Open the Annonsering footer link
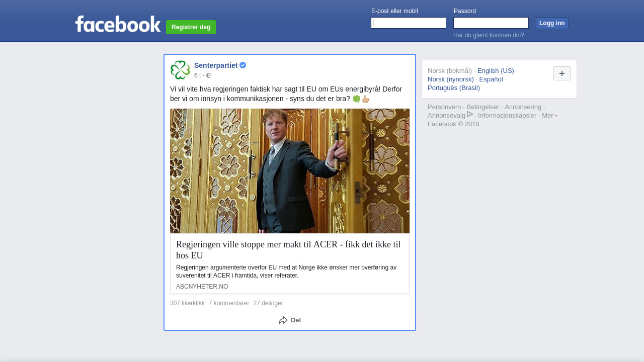 point(523,107)
